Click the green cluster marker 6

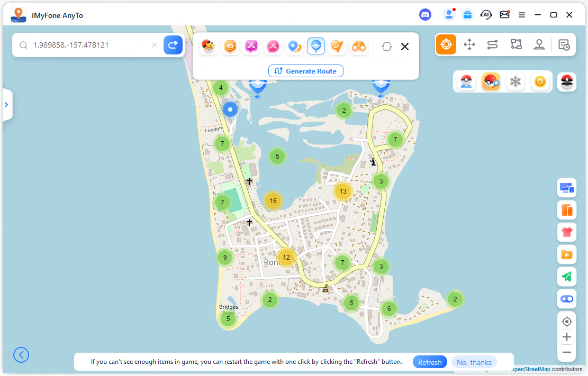coord(389,309)
